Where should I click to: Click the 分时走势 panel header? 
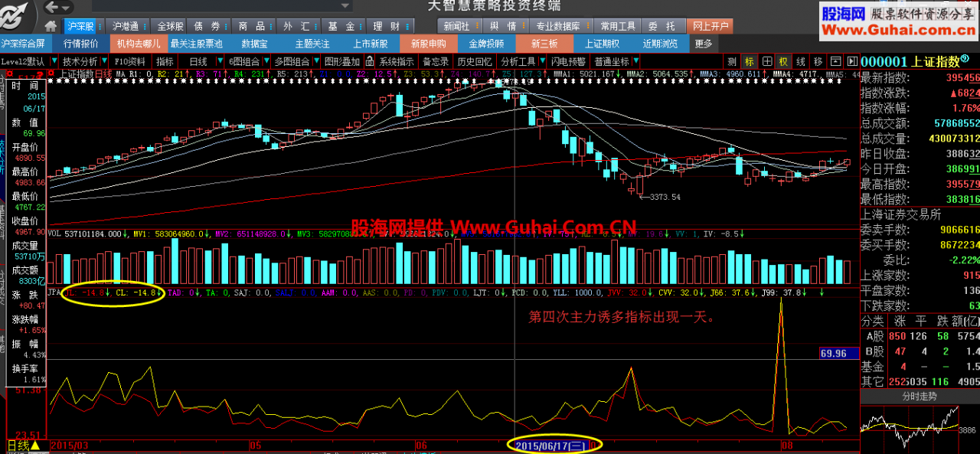[x=920, y=396]
